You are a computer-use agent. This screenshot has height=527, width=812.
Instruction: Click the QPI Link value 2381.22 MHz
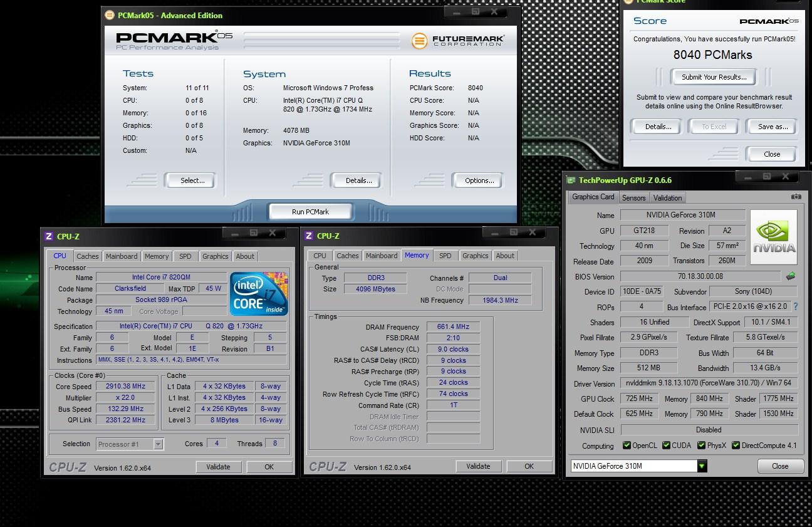[x=125, y=420]
